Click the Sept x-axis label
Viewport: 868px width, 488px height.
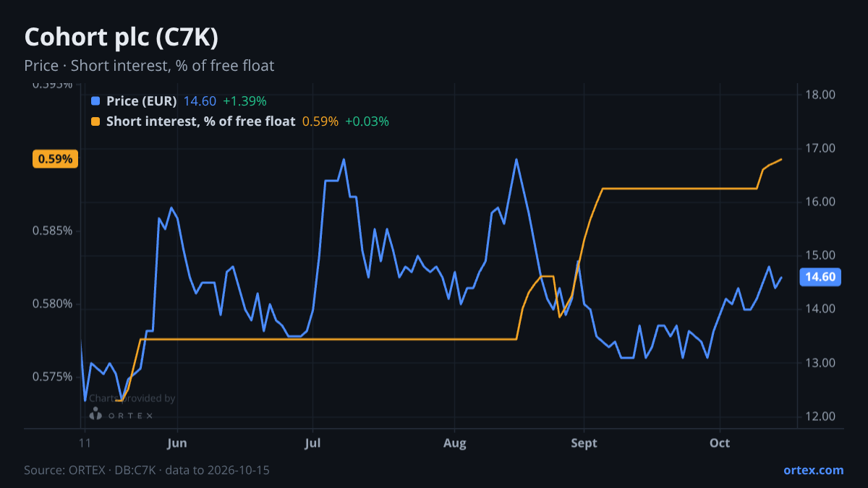(x=584, y=443)
